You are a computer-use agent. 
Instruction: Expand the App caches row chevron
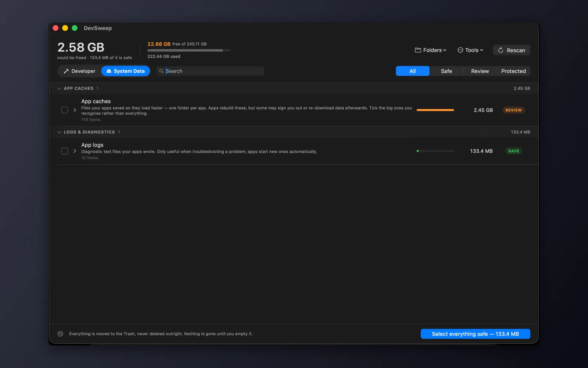[x=75, y=110]
